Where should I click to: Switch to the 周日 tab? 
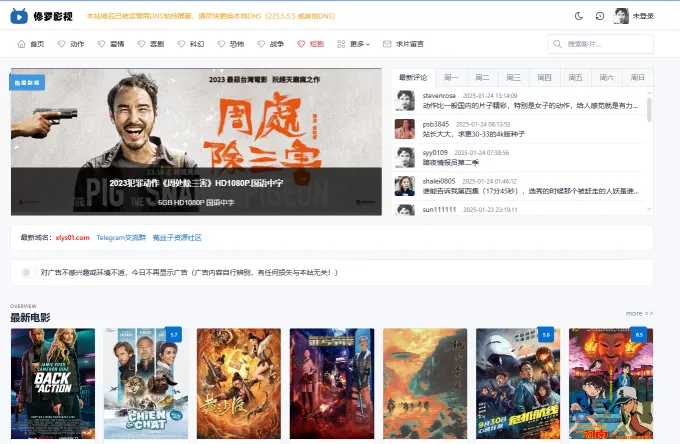pos(638,78)
